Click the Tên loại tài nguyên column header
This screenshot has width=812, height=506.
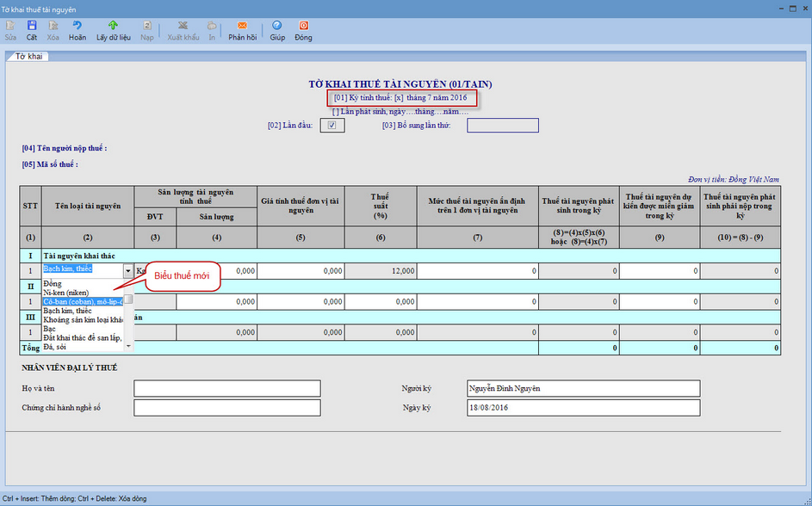pos(88,206)
